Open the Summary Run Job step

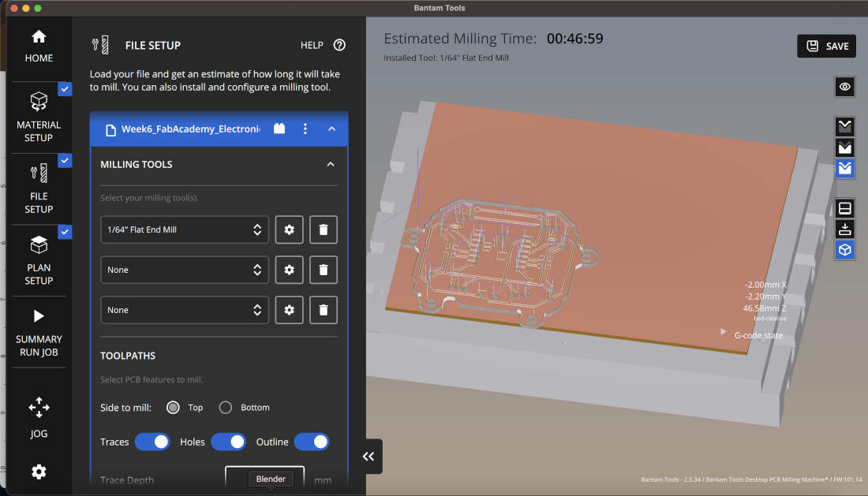(39, 332)
